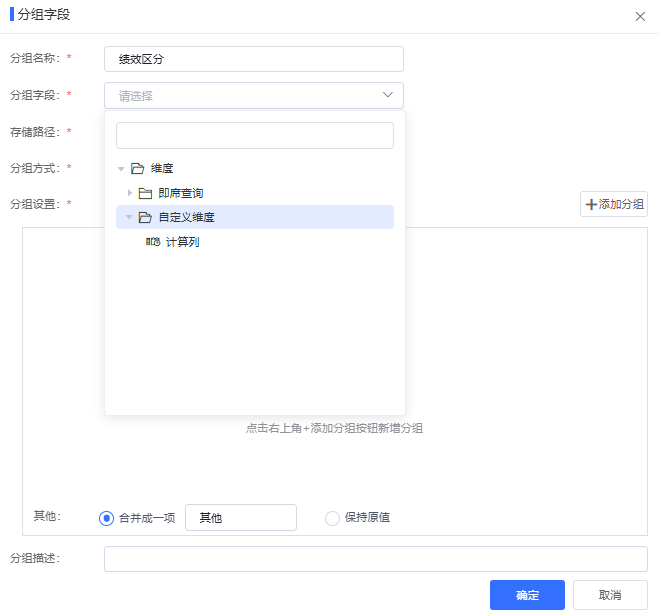
Task: Select the 自定义维度 tree item
Action: point(255,217)
